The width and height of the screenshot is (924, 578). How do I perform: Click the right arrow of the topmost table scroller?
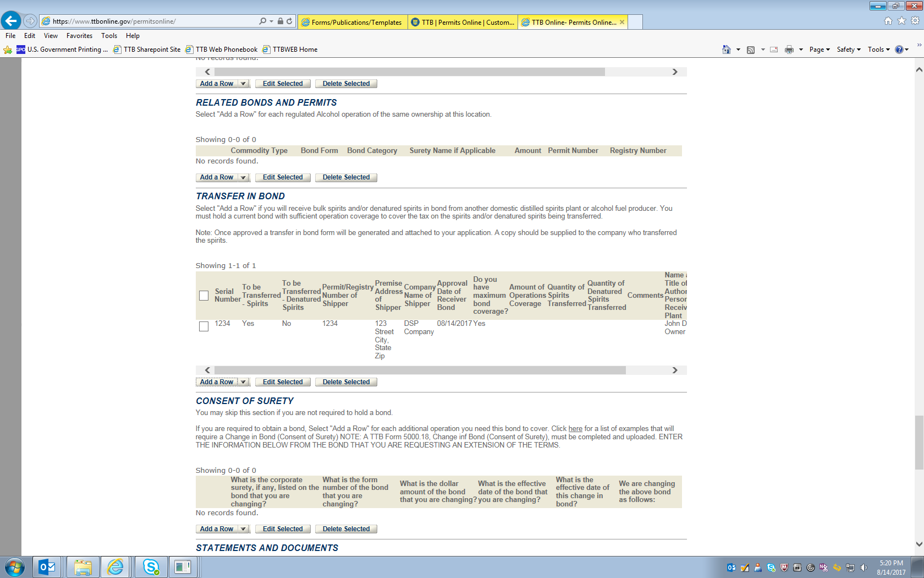(675, 72)
